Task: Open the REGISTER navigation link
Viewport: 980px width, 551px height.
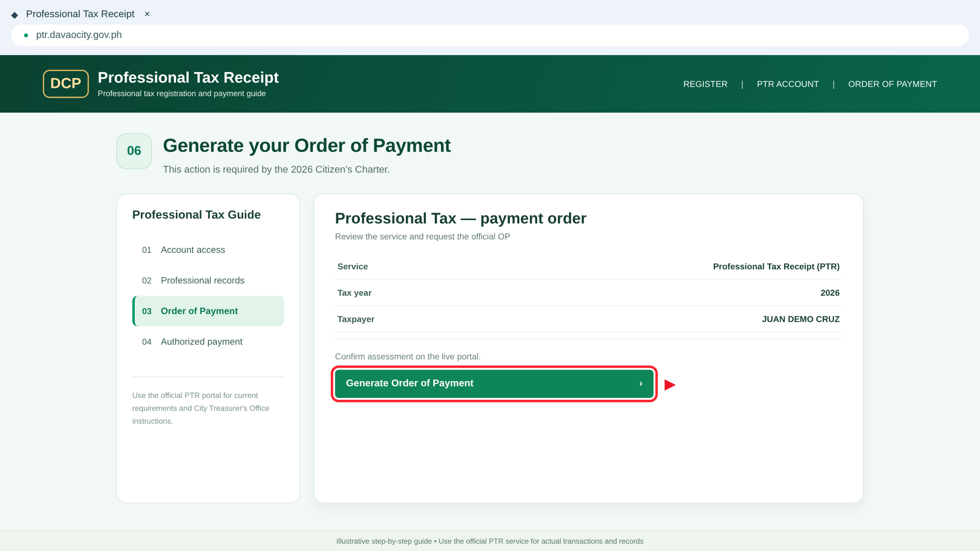Action: [705, 84]
